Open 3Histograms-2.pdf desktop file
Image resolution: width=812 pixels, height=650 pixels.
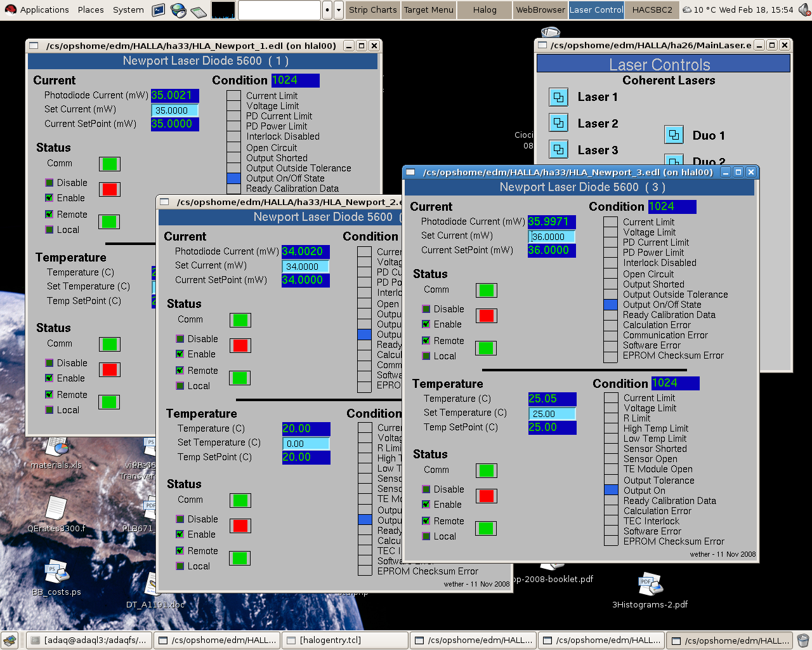tap(650, 590)
